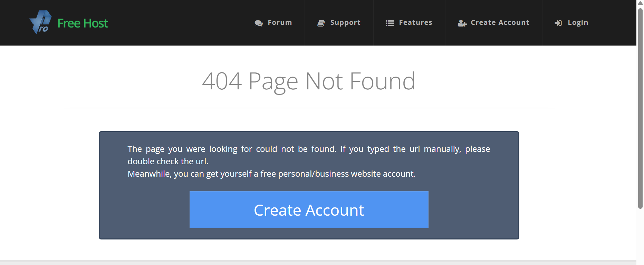Select Create Account text in navigation bar

(x=500, y=22)
